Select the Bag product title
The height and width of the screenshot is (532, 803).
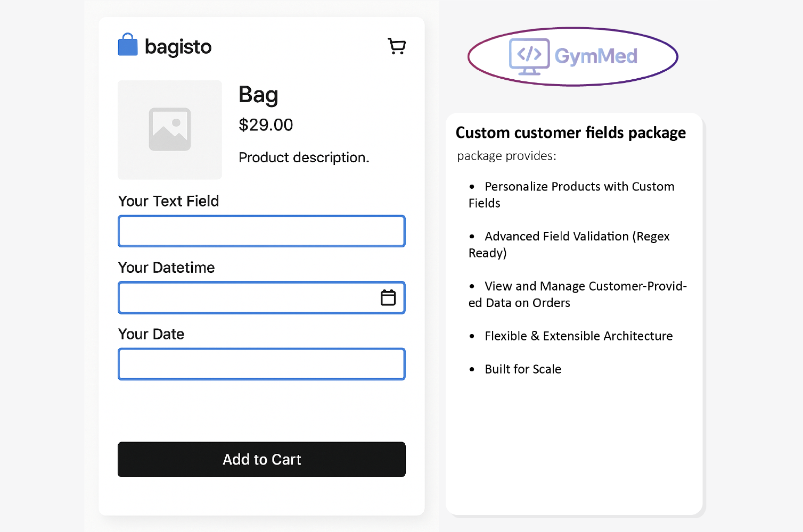coord(258,95)
